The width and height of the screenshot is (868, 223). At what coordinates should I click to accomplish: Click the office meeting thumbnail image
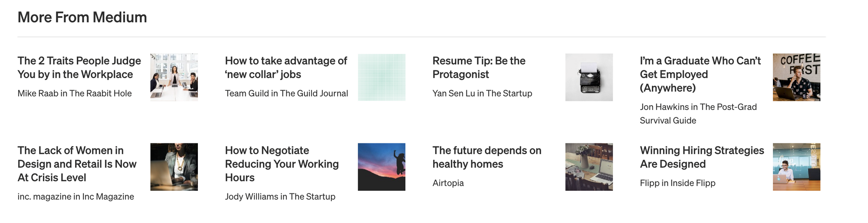pyautogui.click(x=174, y=77)
